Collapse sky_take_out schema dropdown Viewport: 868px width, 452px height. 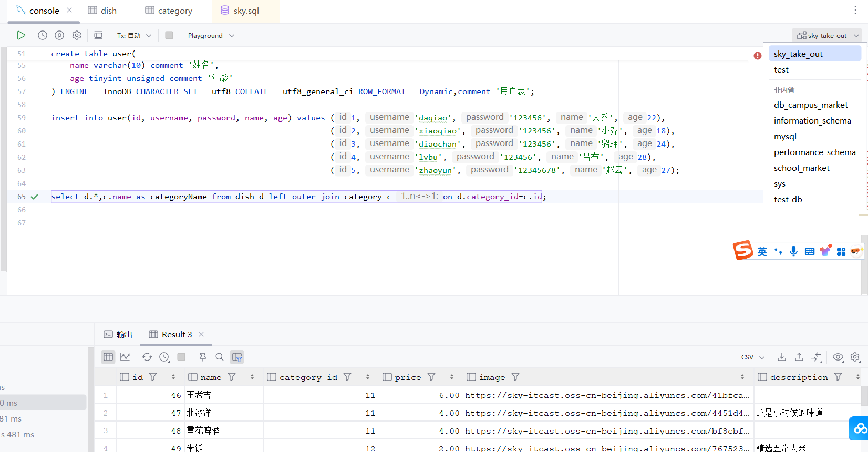[x=827, y=35]
